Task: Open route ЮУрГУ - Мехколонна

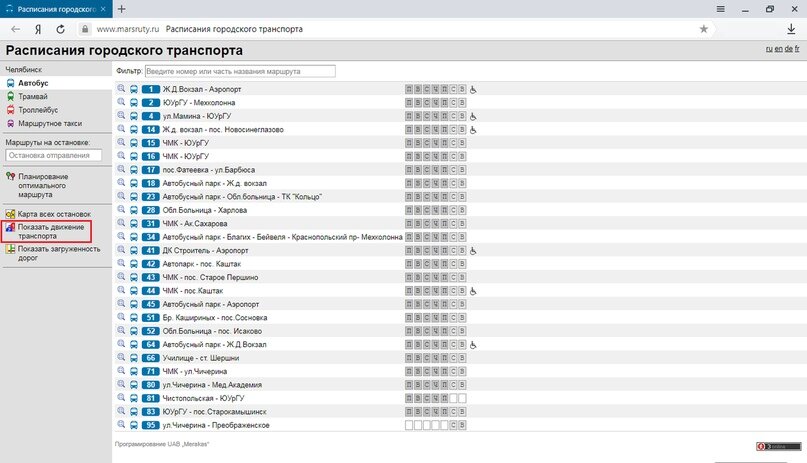Action: coord(199,103)
